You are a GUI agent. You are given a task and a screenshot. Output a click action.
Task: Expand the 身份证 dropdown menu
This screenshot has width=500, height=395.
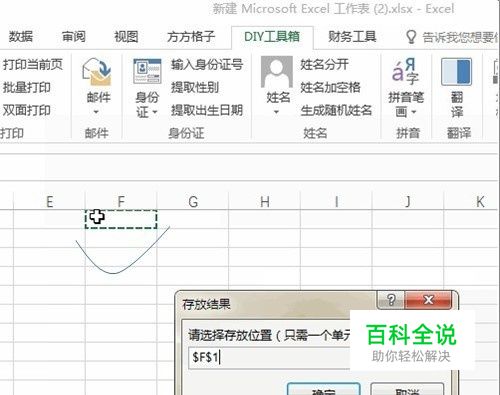(x=154, y=112)
